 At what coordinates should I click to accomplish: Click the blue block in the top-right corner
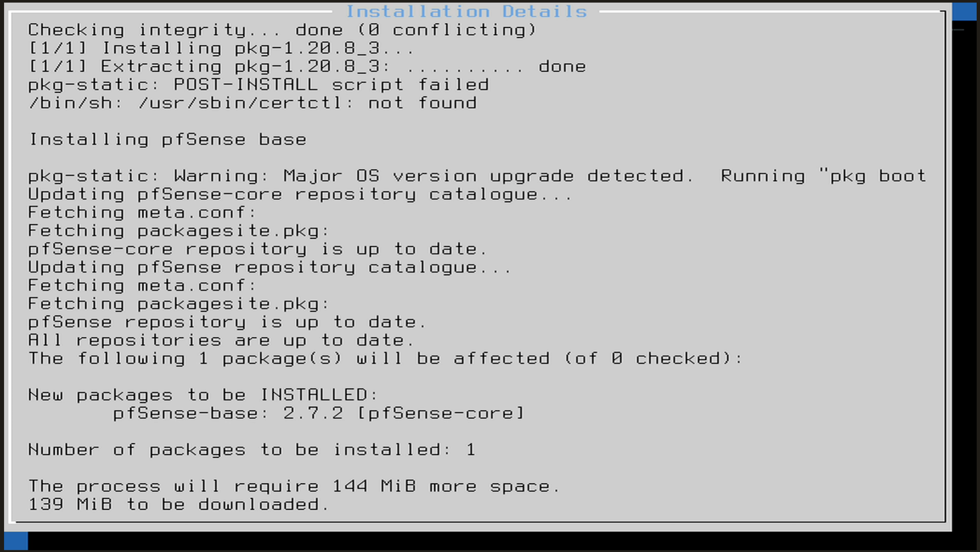tap(966, 11)
